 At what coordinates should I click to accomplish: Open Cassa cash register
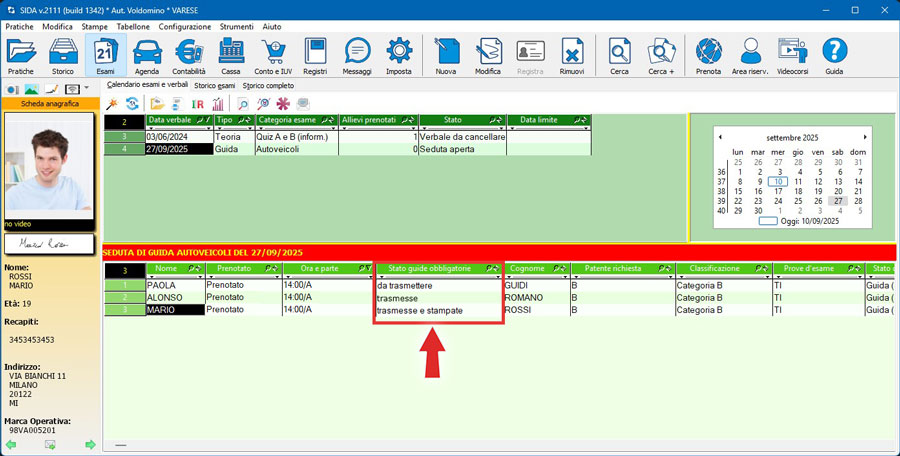click(x=231, y=57)
